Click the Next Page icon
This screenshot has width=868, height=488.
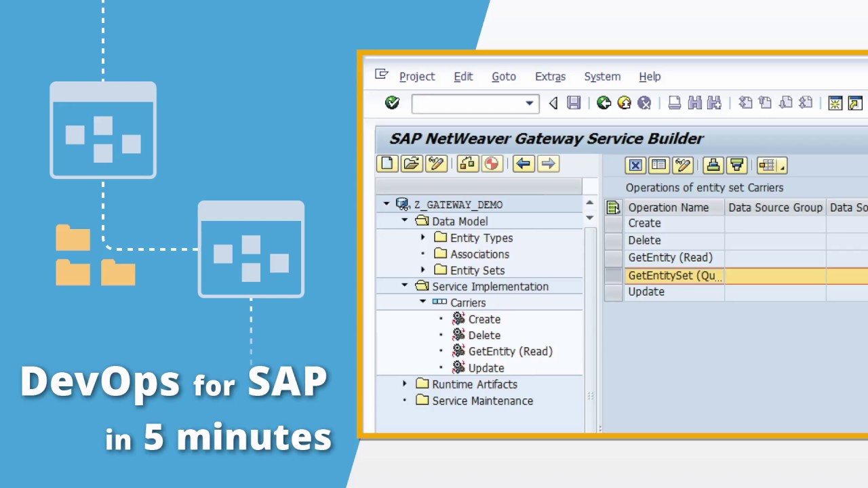coord(785,103)
